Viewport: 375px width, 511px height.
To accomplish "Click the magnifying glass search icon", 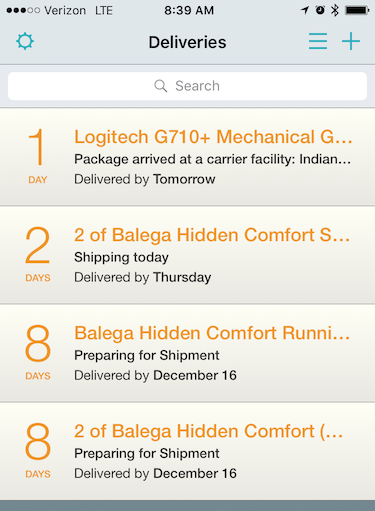I will click(161, 86).
